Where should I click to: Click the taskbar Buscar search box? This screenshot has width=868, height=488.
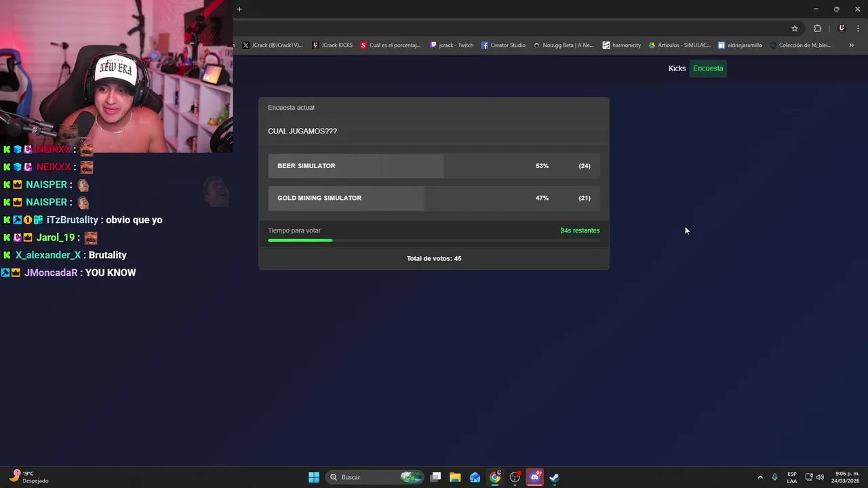tap(375, 477)
